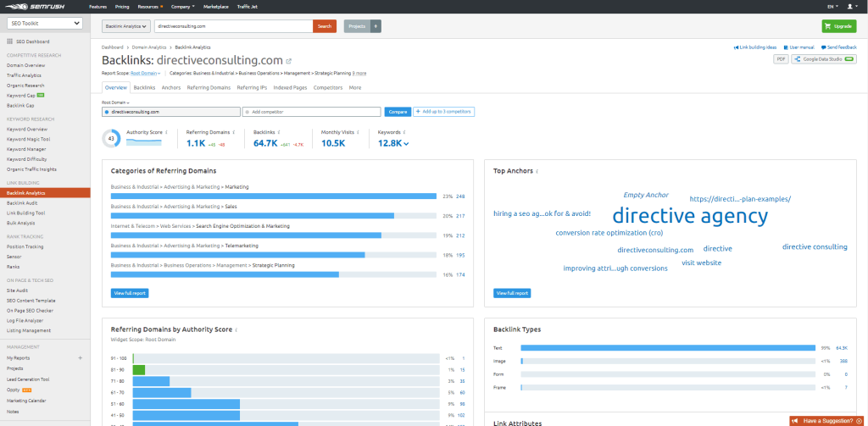Click the Google Data Studio button
This screenshot has width=868, height=426.
tap(824, 59)
